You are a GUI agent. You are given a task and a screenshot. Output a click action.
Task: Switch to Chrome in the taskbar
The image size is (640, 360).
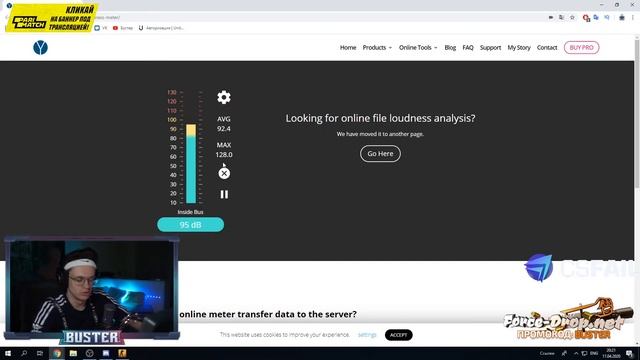(57, 353)
